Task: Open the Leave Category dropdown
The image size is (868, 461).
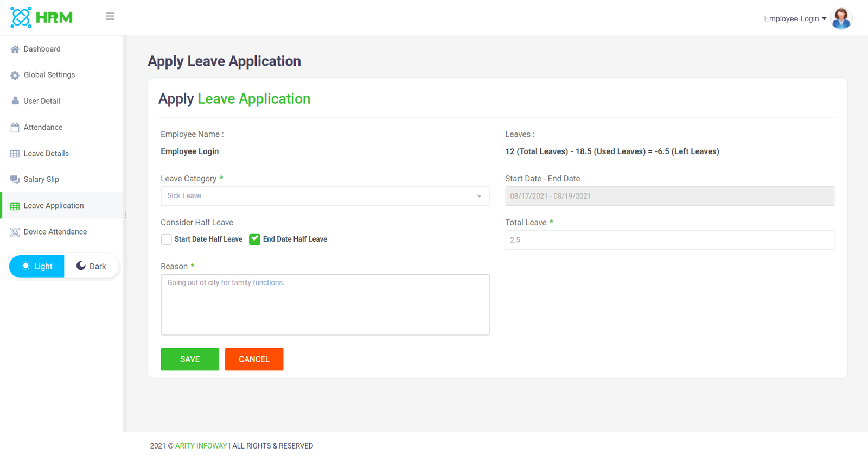Action: click(x=325, y=196)
